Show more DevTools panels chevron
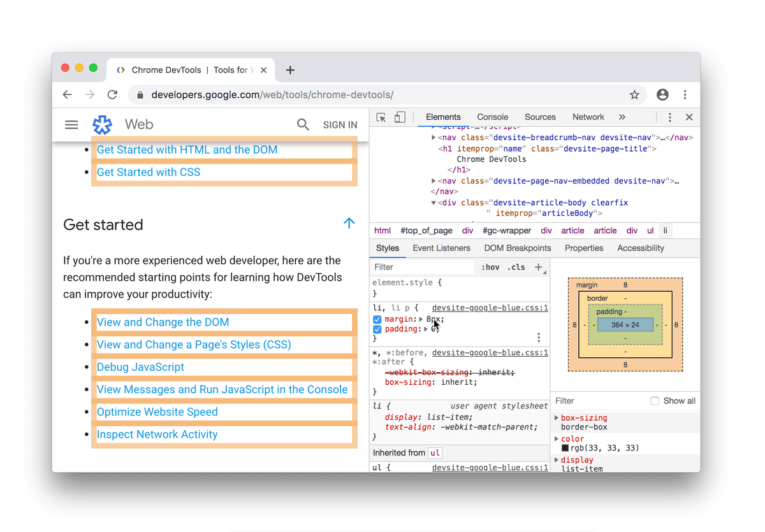This screenshot has width=765, height=532. click(622, 117)
